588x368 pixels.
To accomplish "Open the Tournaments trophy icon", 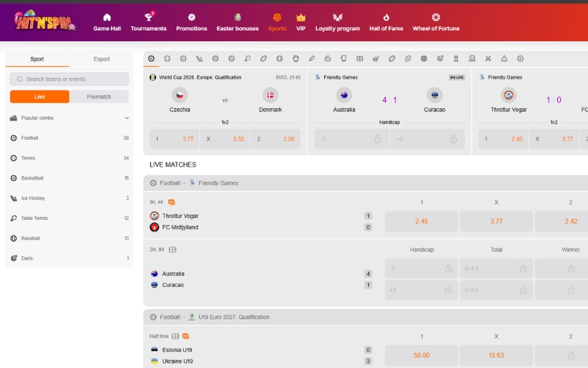I will 148,17.
